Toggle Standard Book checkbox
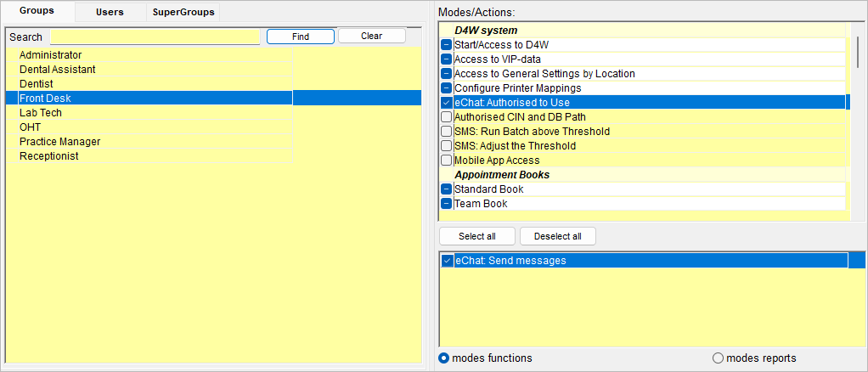Viewport: 868px width, 372px height. click(446, 189)
